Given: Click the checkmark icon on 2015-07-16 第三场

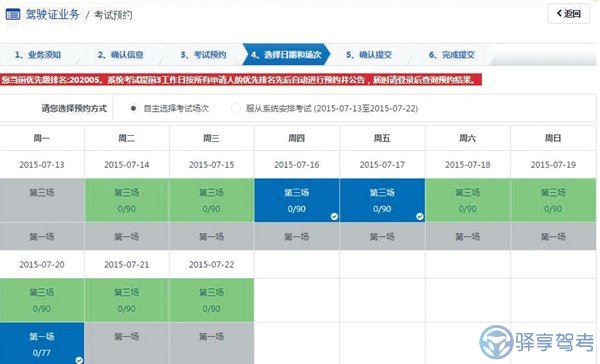Looking at the screenshot, I should point(334,217).
